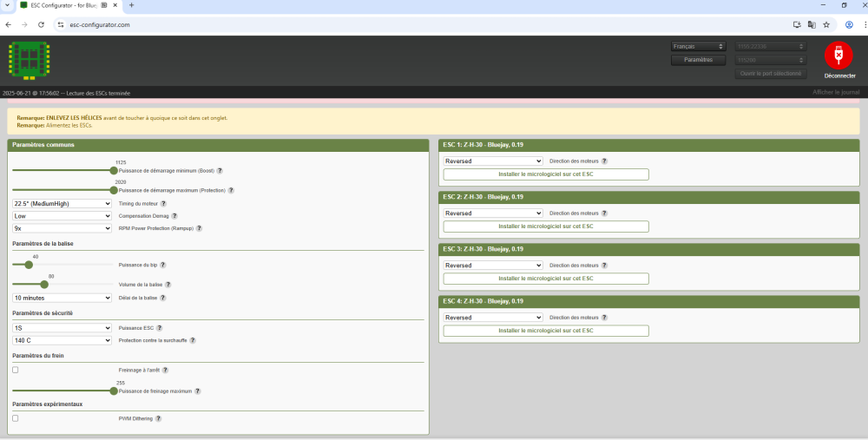This screenshot has height=440, width=868.
Task: Click help icon next to Timing du moteur
Action: point(163,203)
